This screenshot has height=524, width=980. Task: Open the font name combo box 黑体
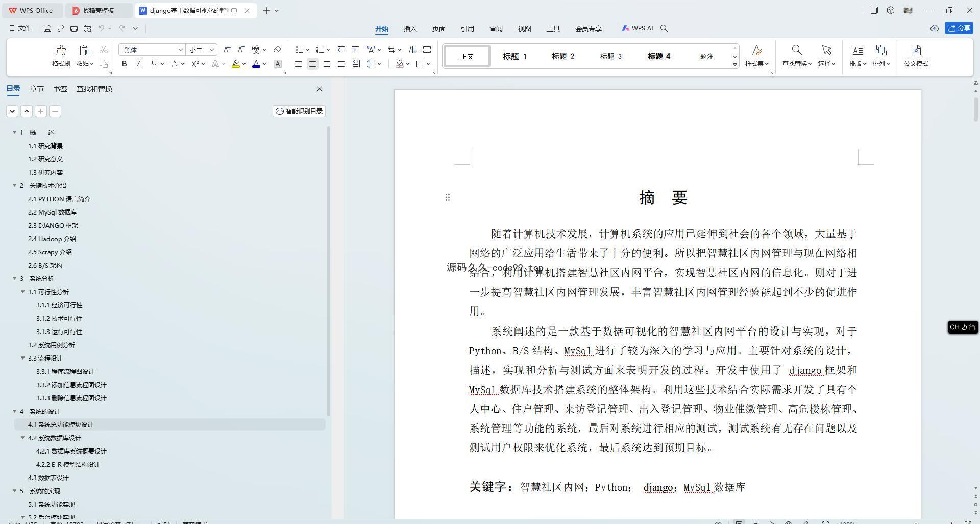pos(152,50)
